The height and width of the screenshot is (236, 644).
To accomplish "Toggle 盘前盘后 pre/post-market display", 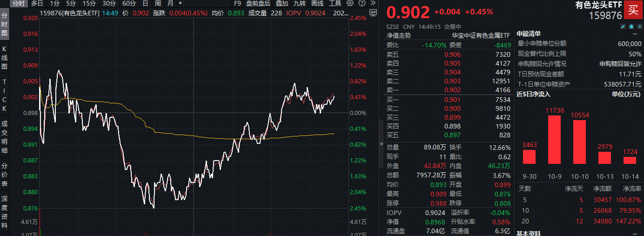I will [x=258, y=3].
